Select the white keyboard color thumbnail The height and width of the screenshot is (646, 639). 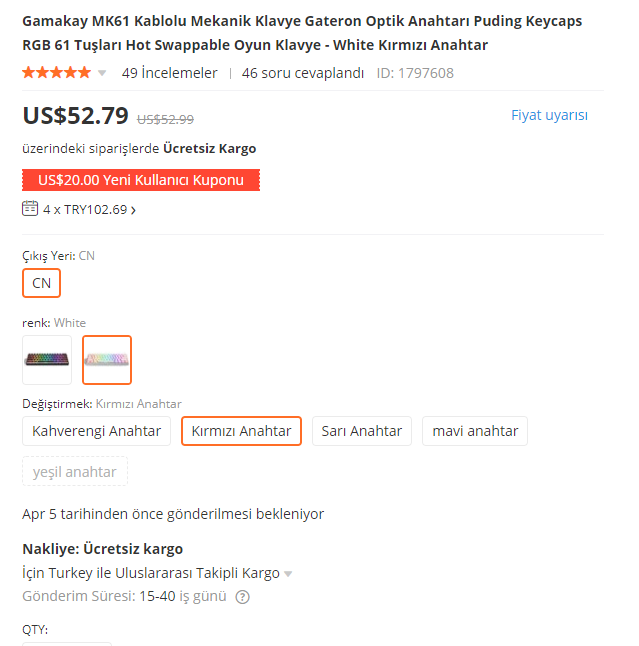107,360
